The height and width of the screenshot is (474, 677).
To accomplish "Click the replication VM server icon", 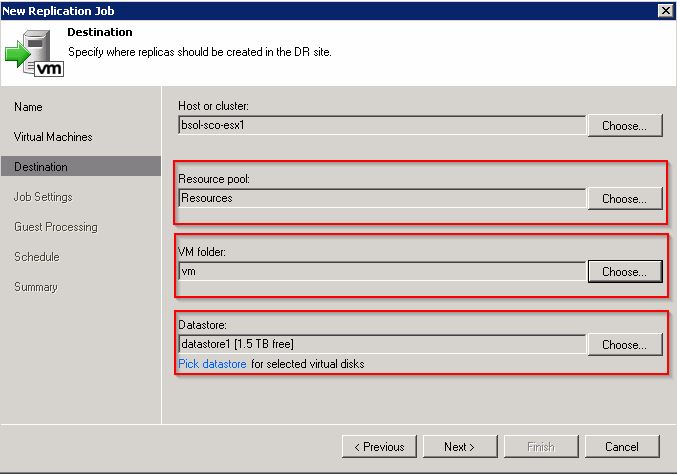I will pyautogui.click(x=35, y=53).
